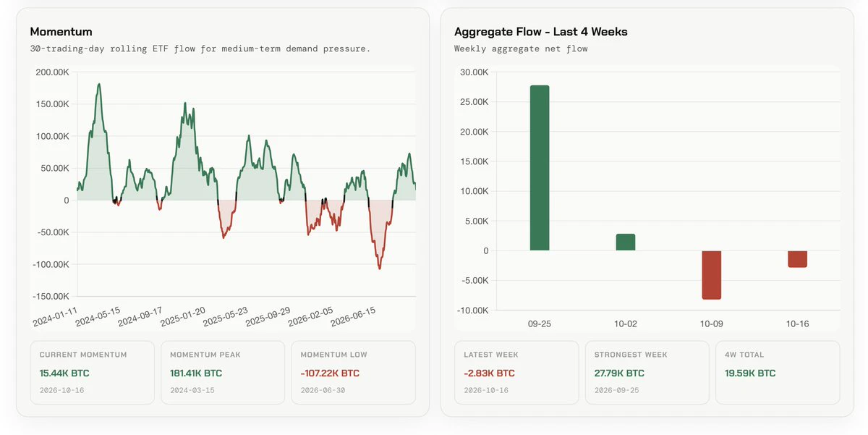Click the 2026-06-15 x-axis date label

pyautogui.click(x=353, y=316)
